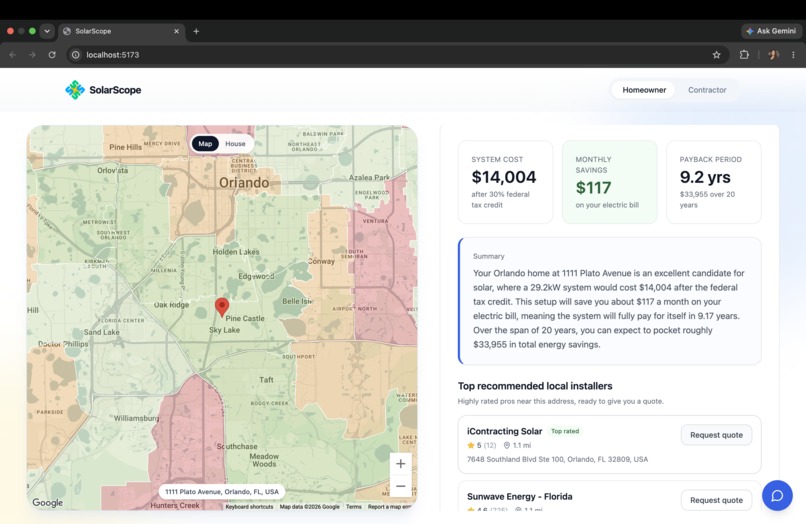Screen dimensions: 806x524
Task: Expand the tab search dropdown arrow
Action: pyautogui.click(x=47, y=31)
